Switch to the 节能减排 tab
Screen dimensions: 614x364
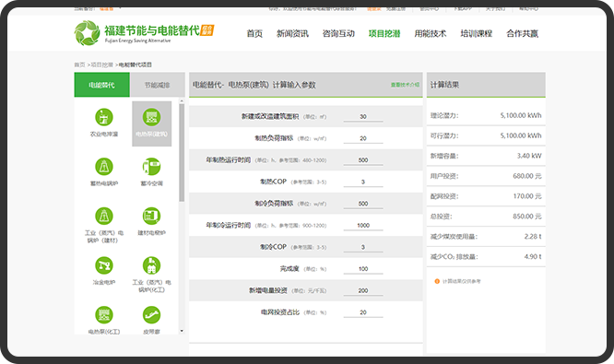coord(158,85)
